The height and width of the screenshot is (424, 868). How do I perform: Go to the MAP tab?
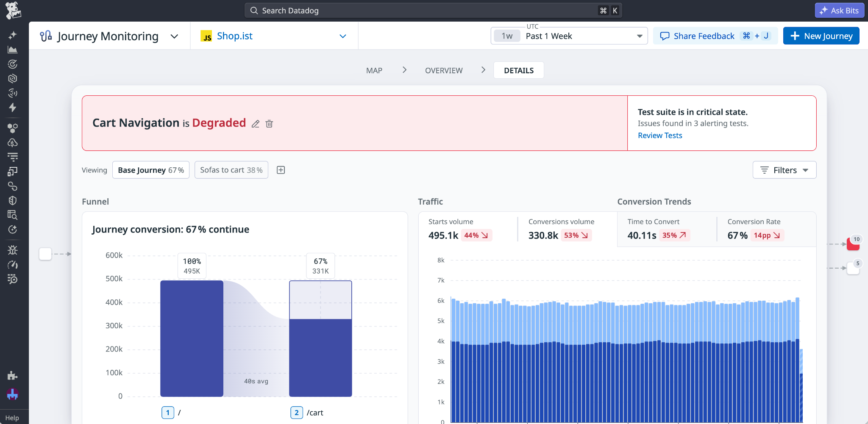374,70
